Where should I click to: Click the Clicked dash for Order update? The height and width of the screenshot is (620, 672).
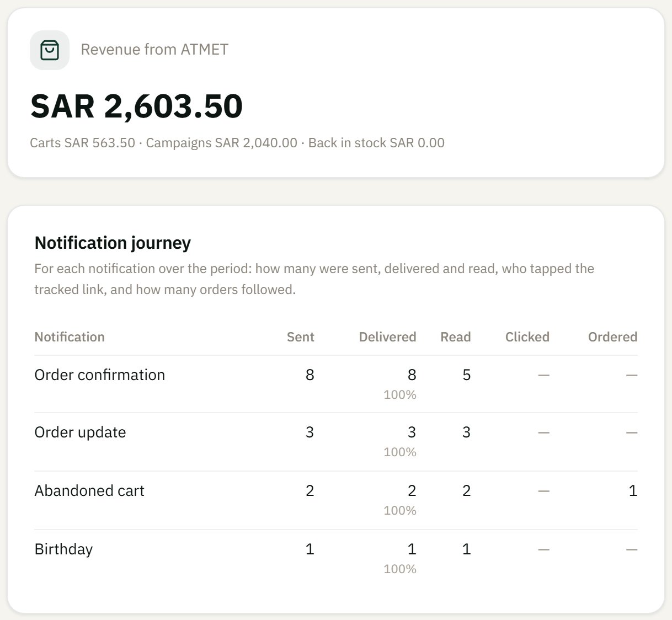544,433
